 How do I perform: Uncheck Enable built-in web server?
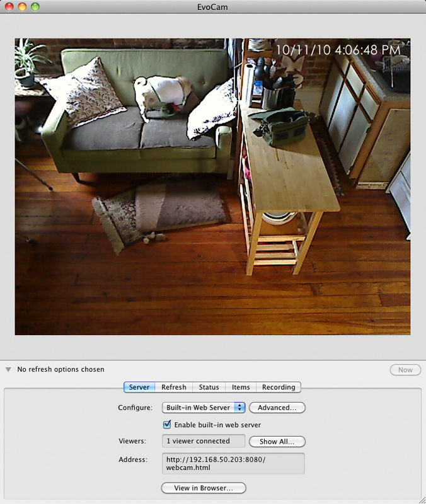[x=167, y=424]
